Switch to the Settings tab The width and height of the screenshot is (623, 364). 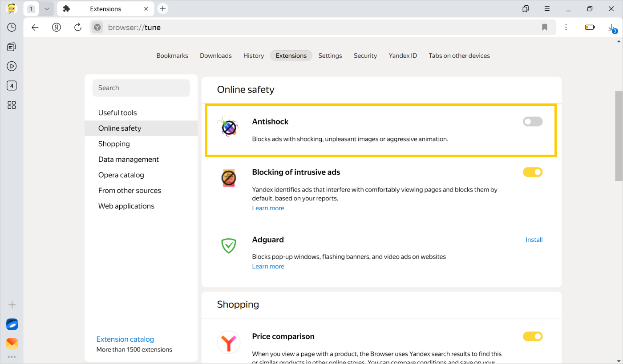pyautogui.click(x=330, y=56)
